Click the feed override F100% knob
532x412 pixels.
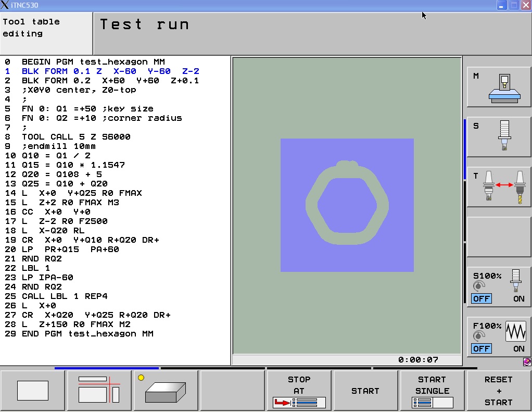[478, 335]
